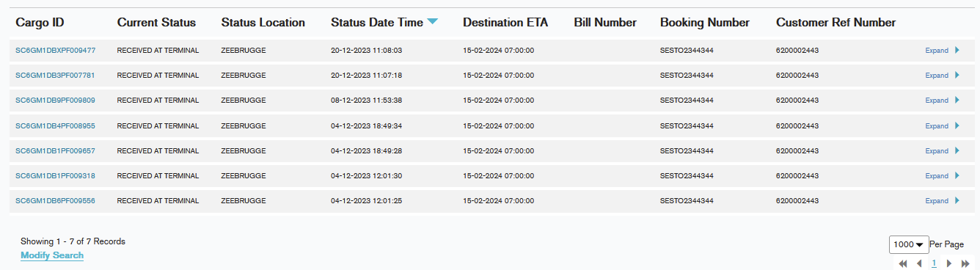Expand row for cargo SC6GM1DB9PF009809
Screen dimensions: 980x270
point(937,101)
